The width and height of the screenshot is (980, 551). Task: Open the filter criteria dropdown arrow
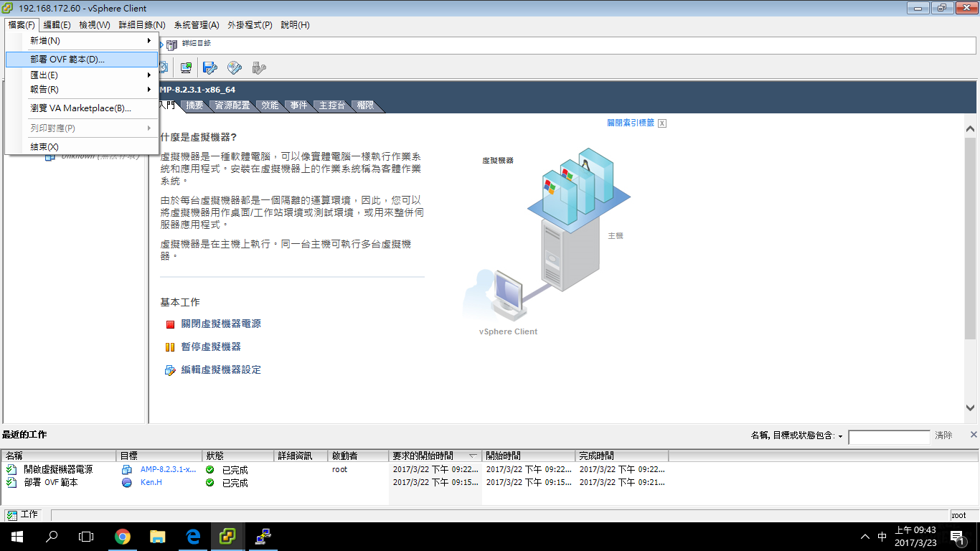pyautogui.click(x=840, y=437)
